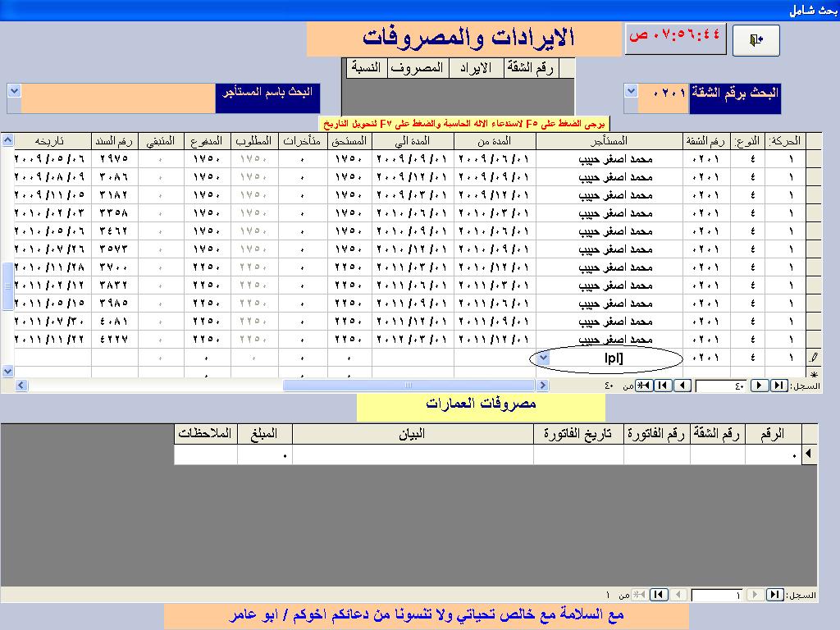Click the المدة الى column header
The image size is (840, 630).
(x=413, y=141)
